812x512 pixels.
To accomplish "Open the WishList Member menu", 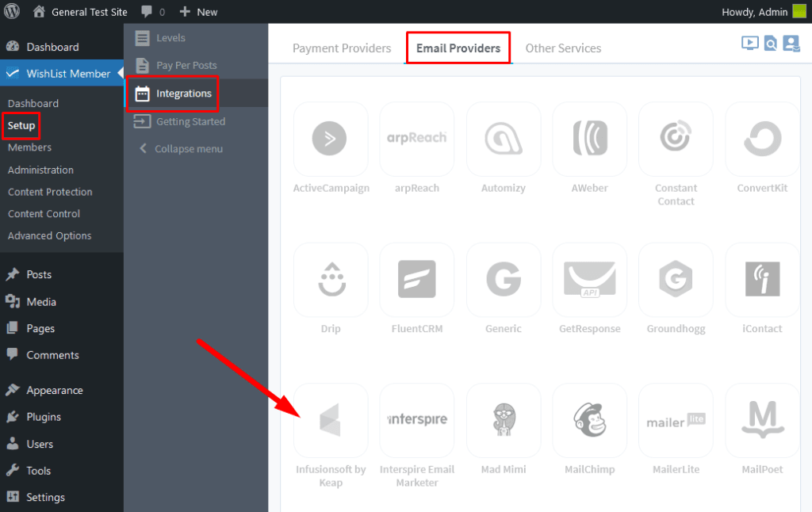I will [x=62, y=74].
